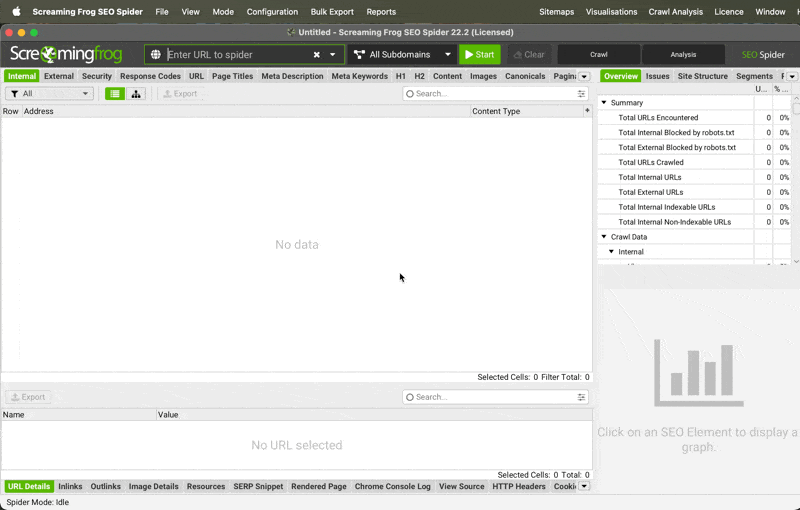Open the Site Structure tab
Image resolution: width=800 pixels, height=510 pixels.
702,76
